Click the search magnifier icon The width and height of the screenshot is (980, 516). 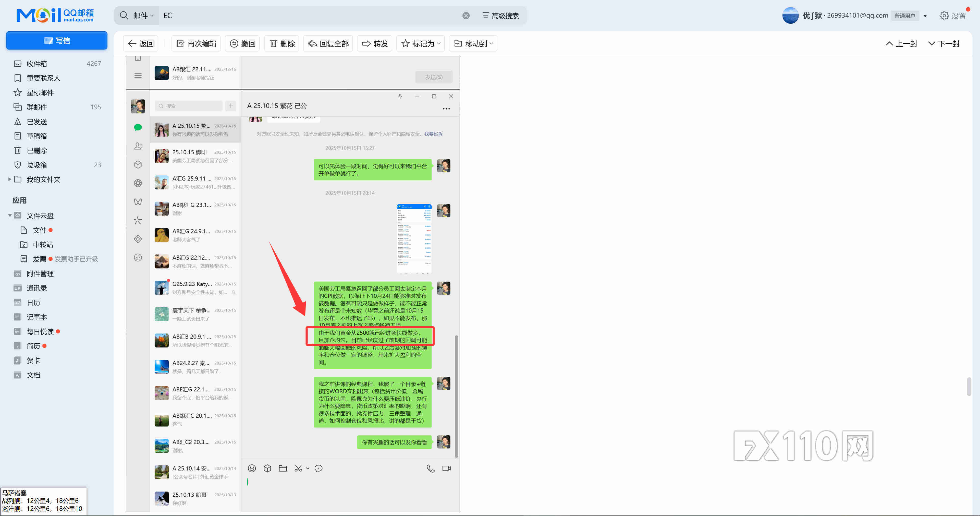click(x=124, y=16)
